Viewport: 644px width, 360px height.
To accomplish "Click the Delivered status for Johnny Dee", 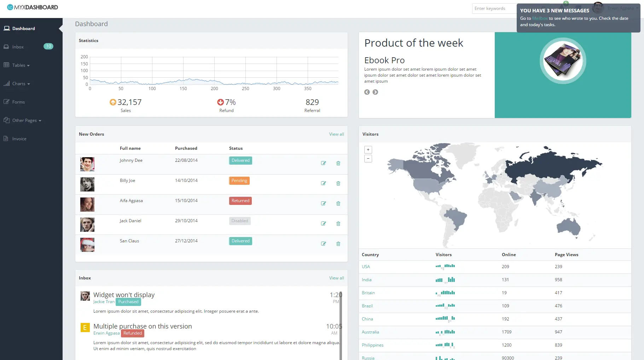I will point(240,160).
